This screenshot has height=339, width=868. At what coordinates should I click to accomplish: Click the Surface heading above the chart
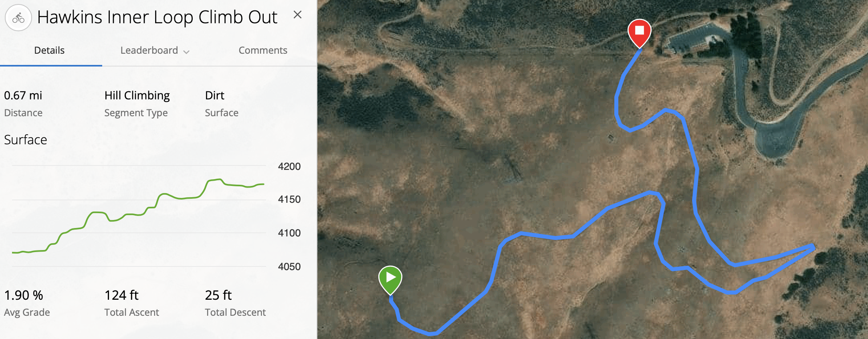[x=26, y=140]
